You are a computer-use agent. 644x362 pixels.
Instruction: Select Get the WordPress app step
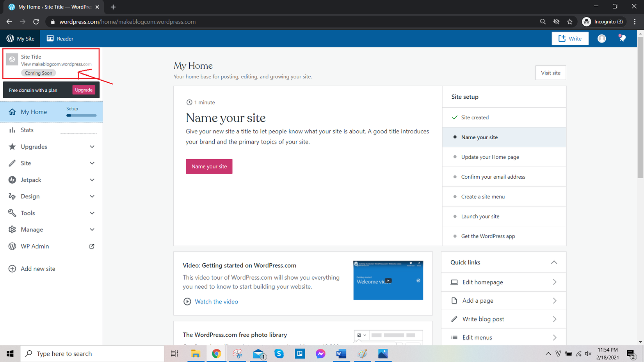(x=504, y=236)
